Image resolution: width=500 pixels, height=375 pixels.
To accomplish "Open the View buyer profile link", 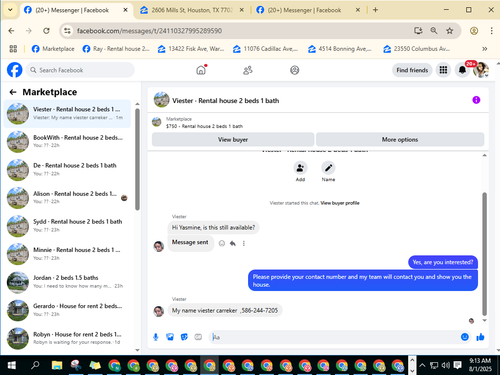I will [x=340, y=203].
